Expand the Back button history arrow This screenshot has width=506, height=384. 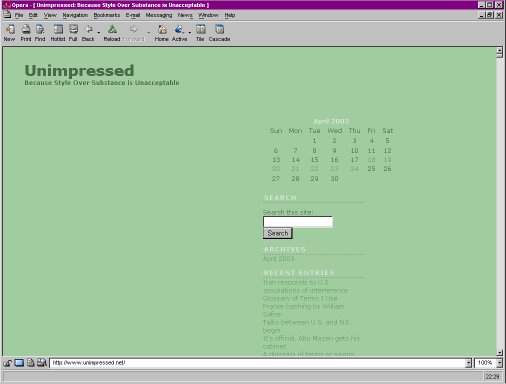coord(99,32)
